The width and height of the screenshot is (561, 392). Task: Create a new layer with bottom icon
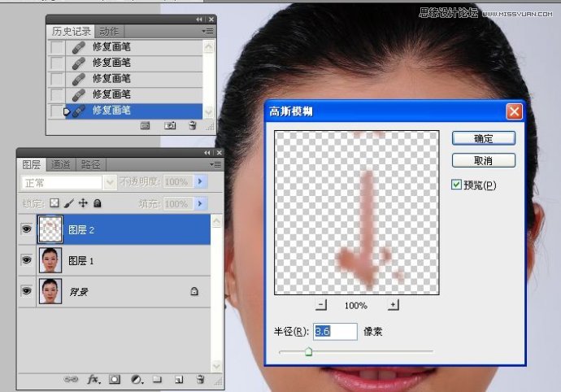(x=178, y=379)
